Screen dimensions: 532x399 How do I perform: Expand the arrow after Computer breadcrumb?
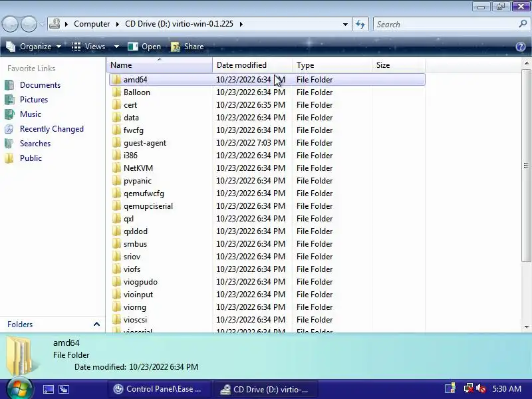pyautogui.click(x=118, y=24)
